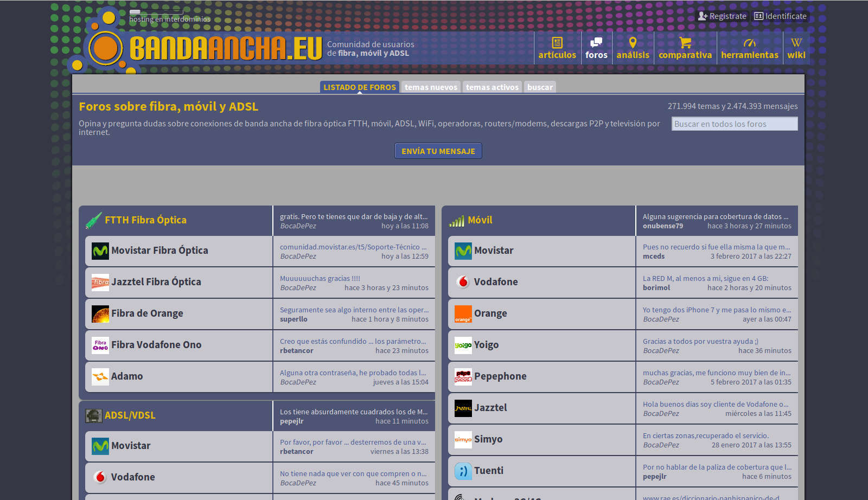The image size is (868, 500).
Task: Open the artículos section icon
Action: coord(557,43)
